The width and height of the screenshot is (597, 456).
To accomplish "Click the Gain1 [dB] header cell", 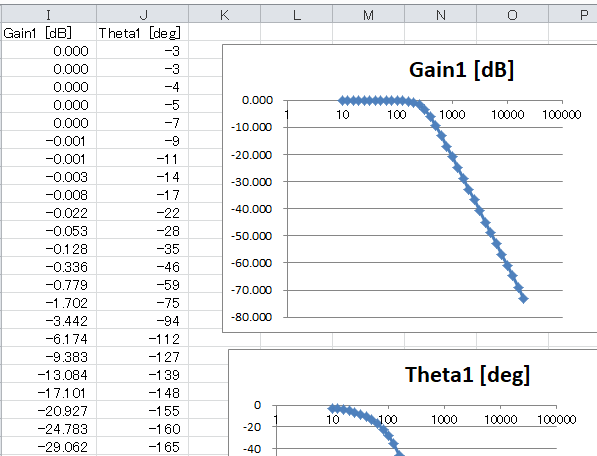I will pyautogui.click(x=49, y=33).
